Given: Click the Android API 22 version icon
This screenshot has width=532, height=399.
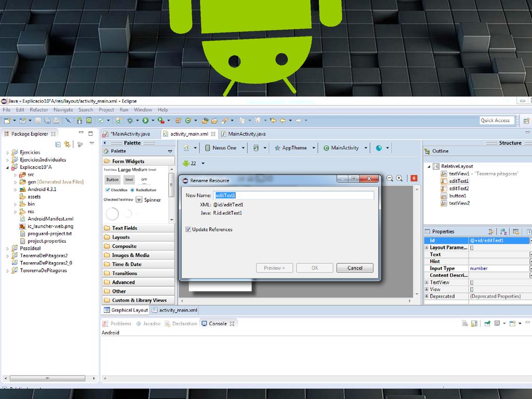Looking at the screenshot, I should pyautogui.click(x=185, y=163).
